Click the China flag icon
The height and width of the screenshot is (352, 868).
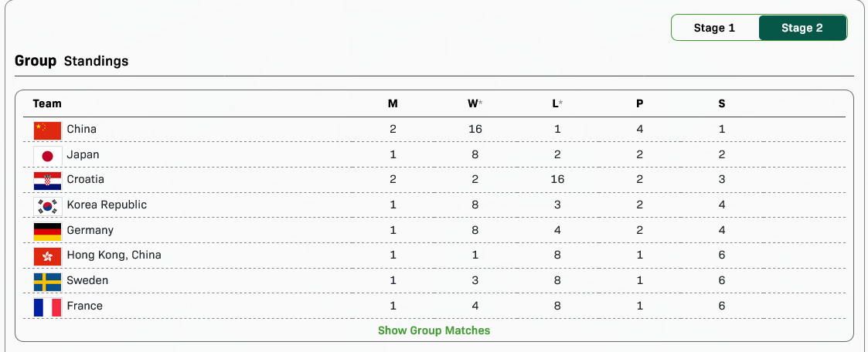pyautogui.click(x=47, y=130)
